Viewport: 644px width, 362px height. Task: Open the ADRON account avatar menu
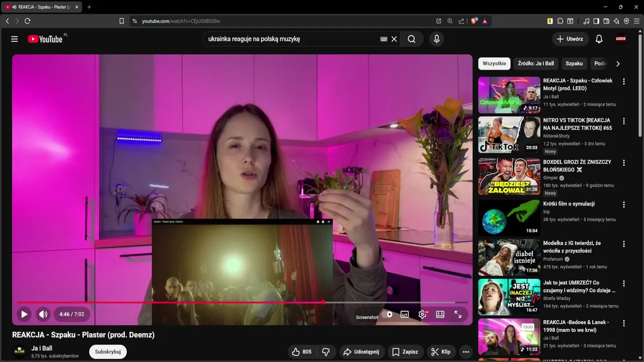pyautogui.click(x=621, y=39)
